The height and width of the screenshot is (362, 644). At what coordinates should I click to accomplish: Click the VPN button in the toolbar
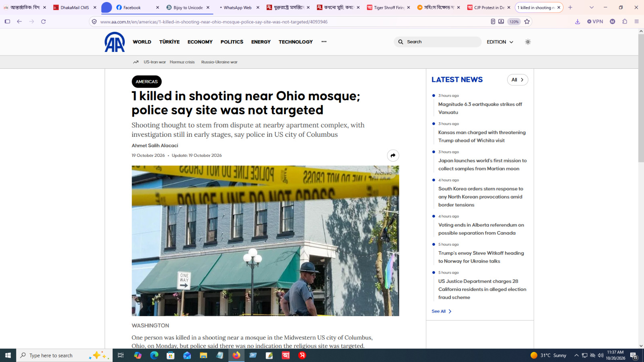coord(595,22)
